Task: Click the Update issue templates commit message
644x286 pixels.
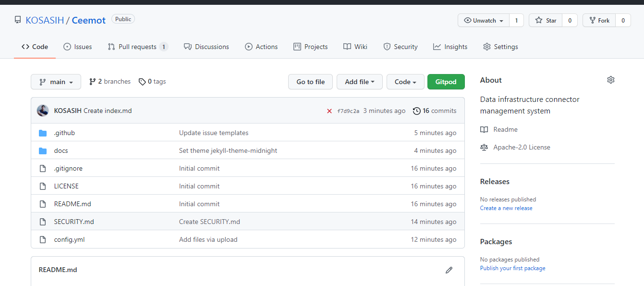Action: click(214, 133)
